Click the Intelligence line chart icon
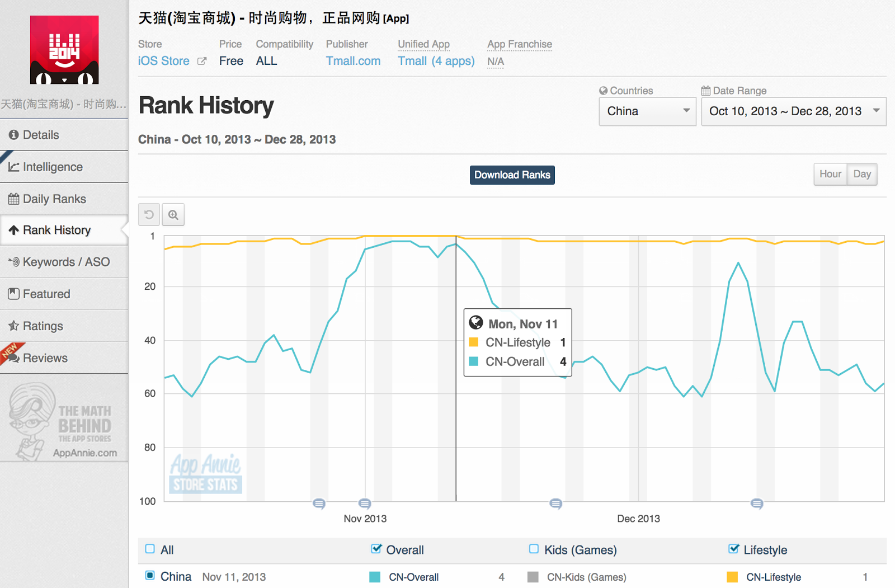The image size is (895, 588). (13, 167)
